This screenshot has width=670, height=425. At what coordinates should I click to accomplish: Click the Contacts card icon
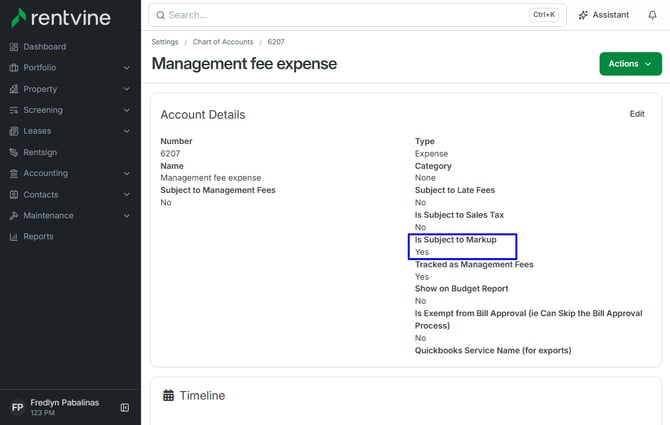pyautogui.click(x=14, y=195)
